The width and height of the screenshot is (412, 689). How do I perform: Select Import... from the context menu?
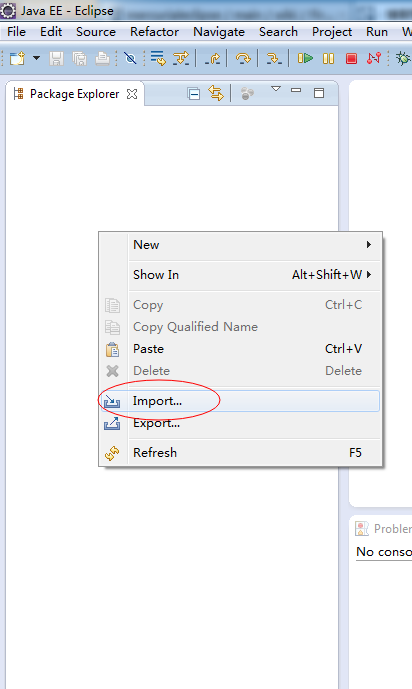tap(240, 401)
